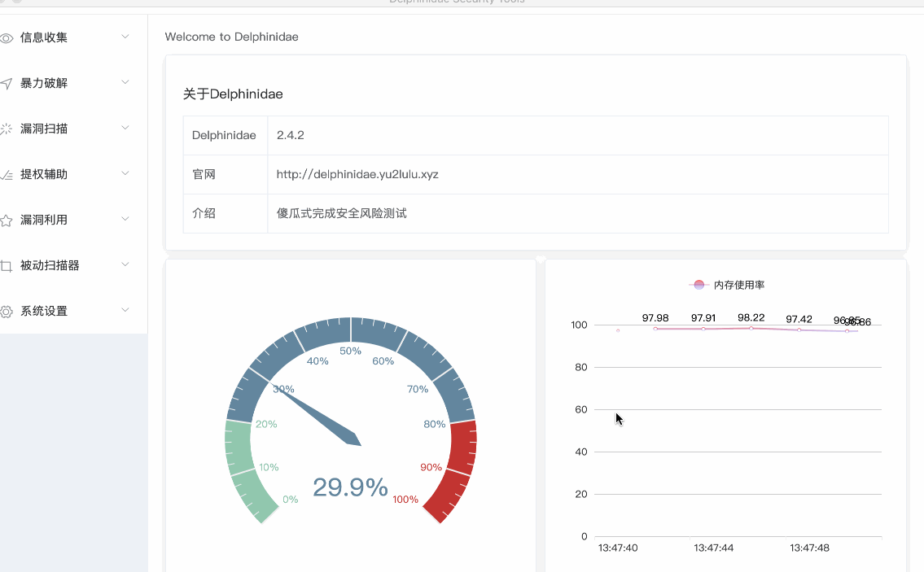Expand the 信息收集 submenu chevron

coord(125,37)
